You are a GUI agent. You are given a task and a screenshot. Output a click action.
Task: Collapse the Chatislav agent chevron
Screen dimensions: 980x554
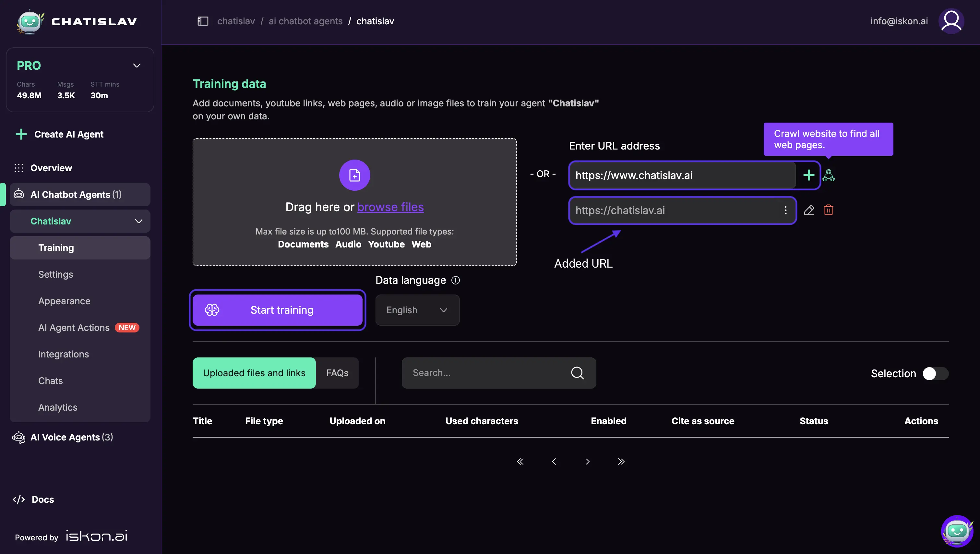[139, 221]
